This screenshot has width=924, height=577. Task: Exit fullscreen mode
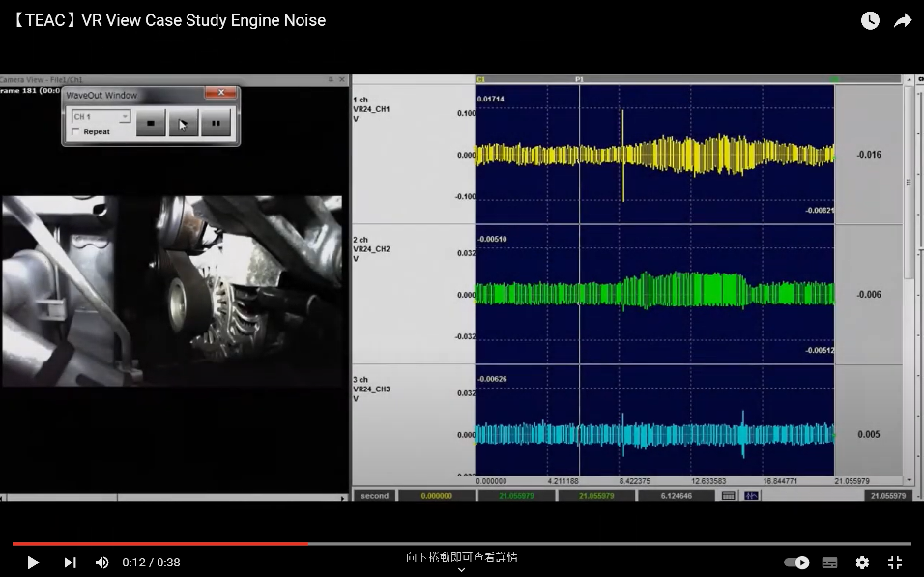pyautogui.click(x=895, y=563)
